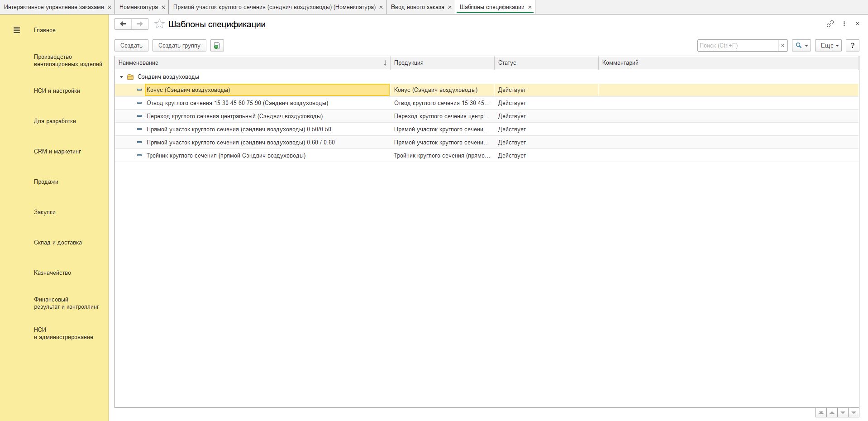This screenshot has width=868, height=421.
Task: Collapse the Сэндвич воздуховоды group
Action: (121, 77)
